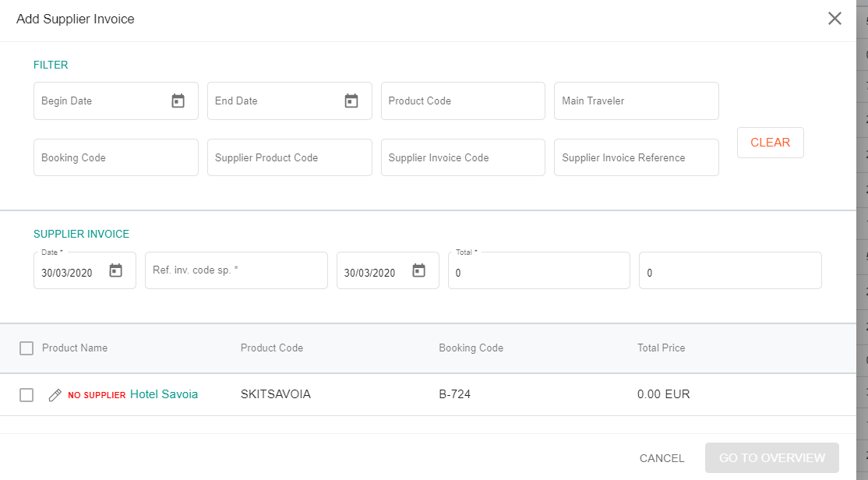This screenshot has width=868, height=480.
Task: Click the supplier invoice Date text 30/03/2020
Action: tap(67, 273)
